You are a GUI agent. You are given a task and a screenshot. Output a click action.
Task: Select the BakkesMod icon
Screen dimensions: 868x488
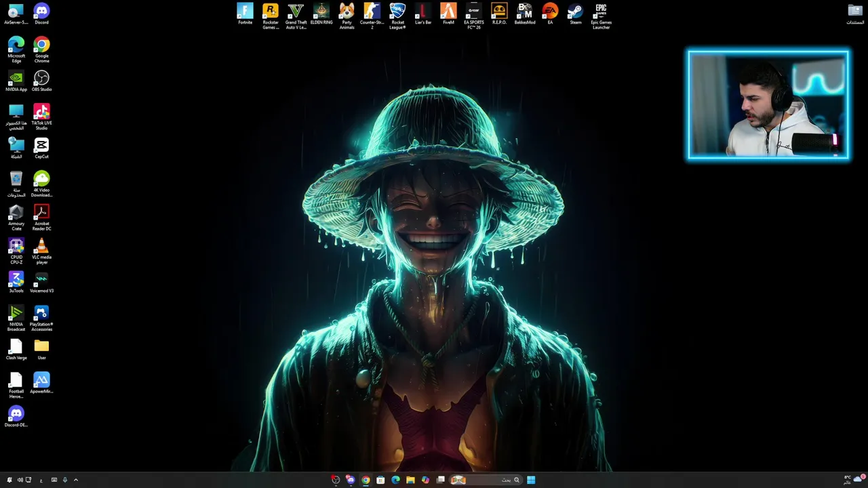coord(525,14)
